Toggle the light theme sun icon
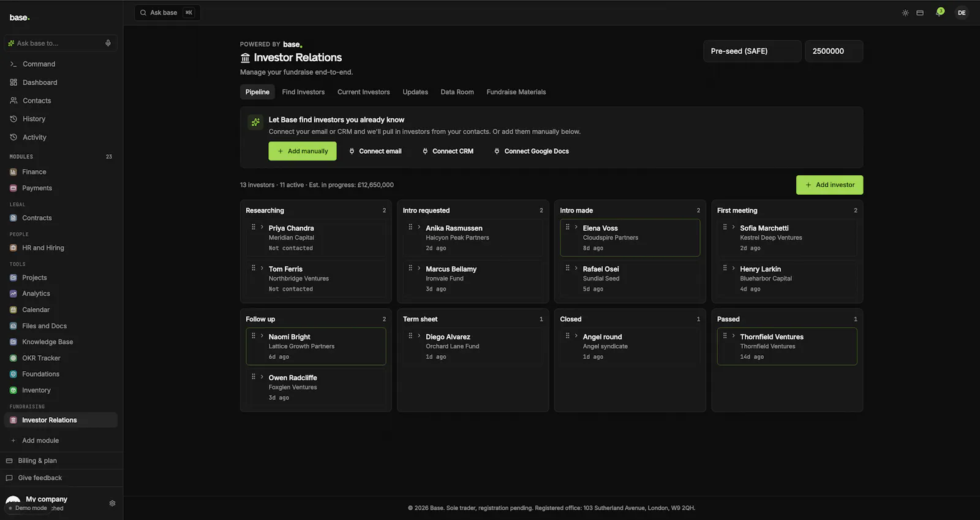 click(905, 13)
